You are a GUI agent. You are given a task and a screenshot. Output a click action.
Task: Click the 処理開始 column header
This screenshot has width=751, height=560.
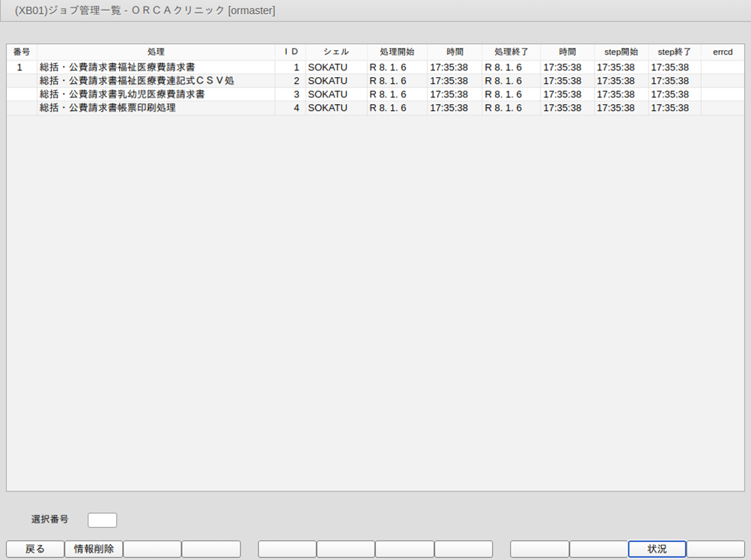(x=397, y=52)
